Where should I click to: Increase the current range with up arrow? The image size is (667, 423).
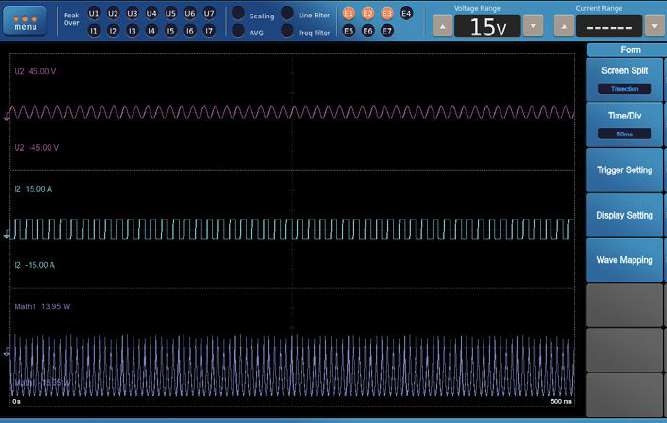tap(564, 26)
